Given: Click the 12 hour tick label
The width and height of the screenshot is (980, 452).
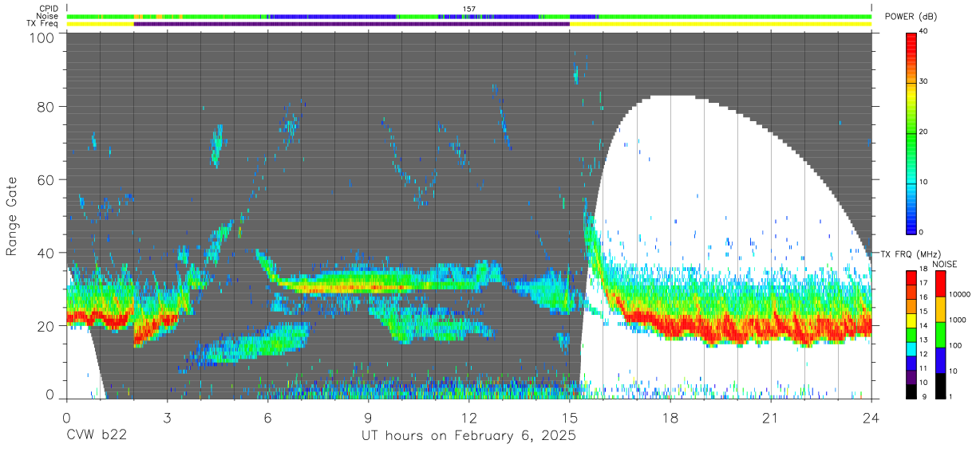Looking at the screenshot, I should (469, 417).
